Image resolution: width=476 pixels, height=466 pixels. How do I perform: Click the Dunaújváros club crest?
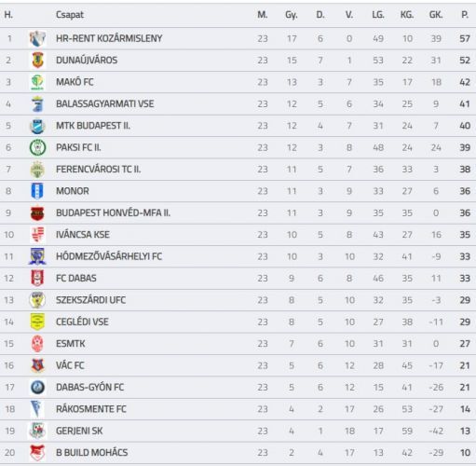point(37,61)
